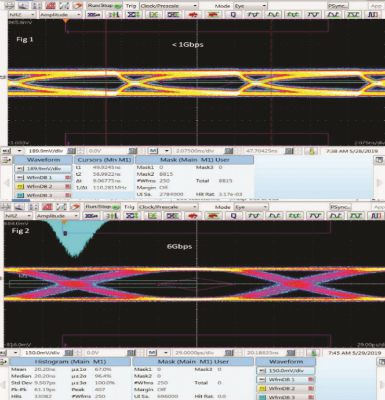This screenshot has width=385, height=400.
Task: Toggle WfmDB 2 in lower Waveform panel
Action: 286,388
